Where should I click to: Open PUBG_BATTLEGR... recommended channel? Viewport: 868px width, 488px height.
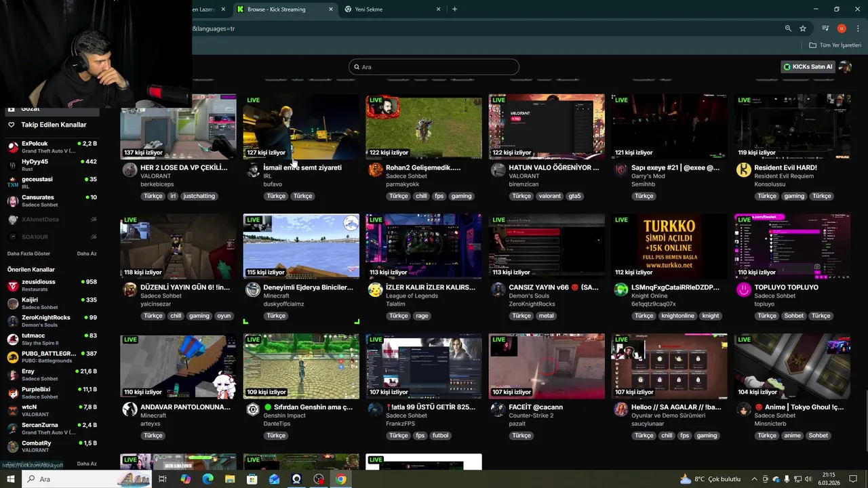[52, 357]
